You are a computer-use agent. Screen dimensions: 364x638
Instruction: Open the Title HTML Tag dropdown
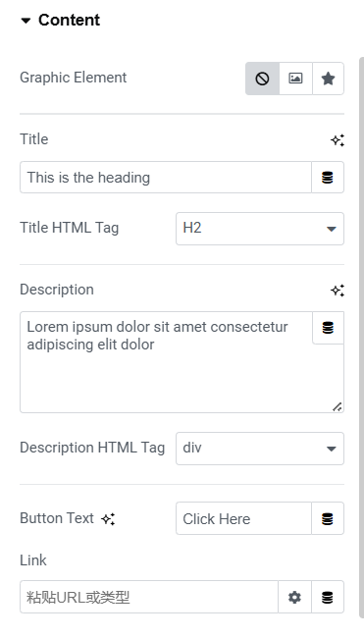pos(260,229)
